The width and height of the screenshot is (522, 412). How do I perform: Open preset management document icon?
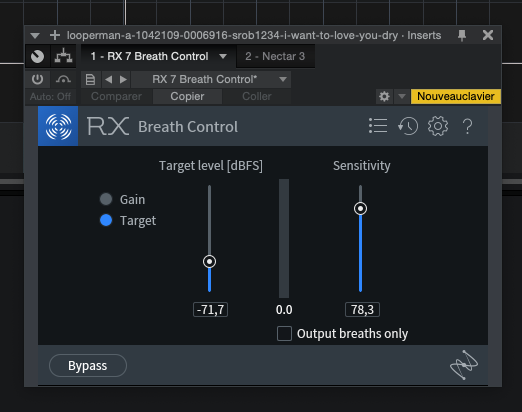(x=90, y=79)
